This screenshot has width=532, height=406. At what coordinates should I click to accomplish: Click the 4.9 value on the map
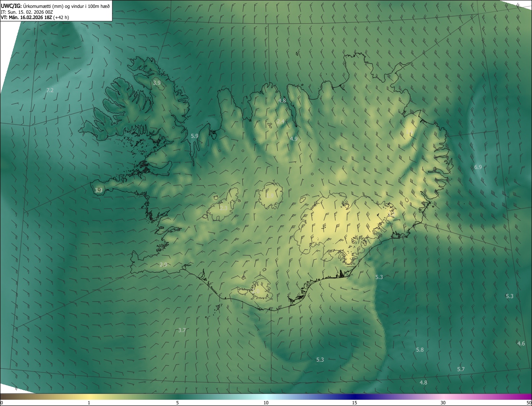[294, 139]
